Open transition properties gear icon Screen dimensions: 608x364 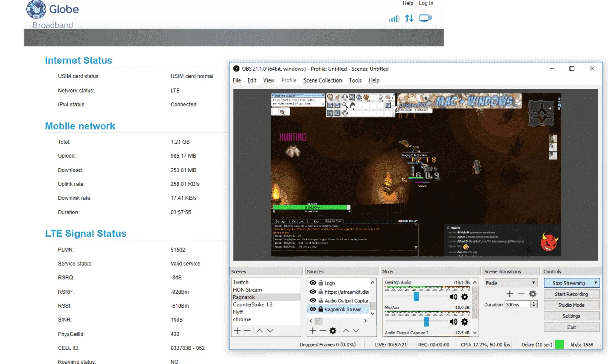[x=533, y=294]
